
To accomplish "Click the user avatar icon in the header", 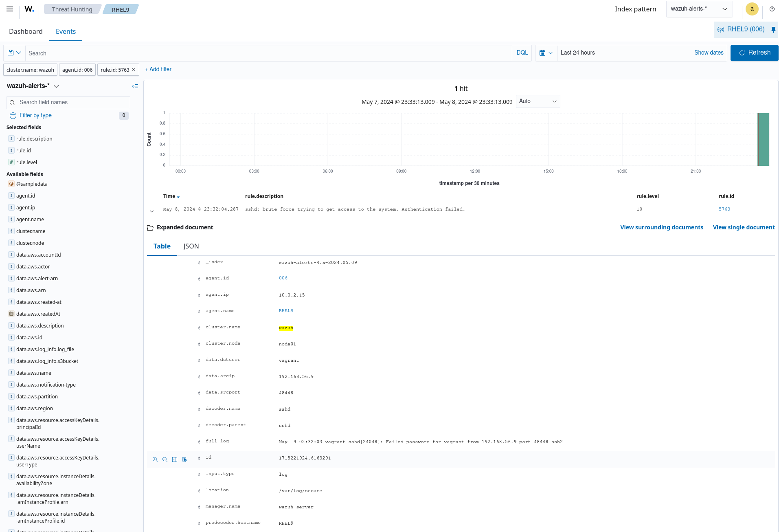I will click(752, 9).
